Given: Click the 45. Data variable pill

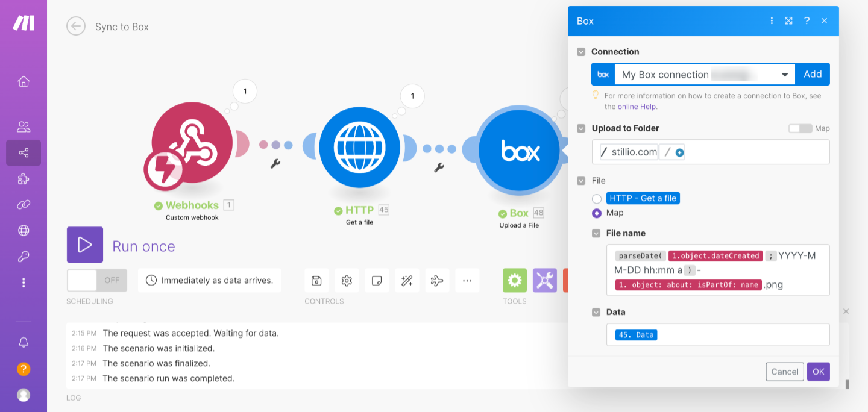Looking at the screenshot, I should tap(637, 335).
